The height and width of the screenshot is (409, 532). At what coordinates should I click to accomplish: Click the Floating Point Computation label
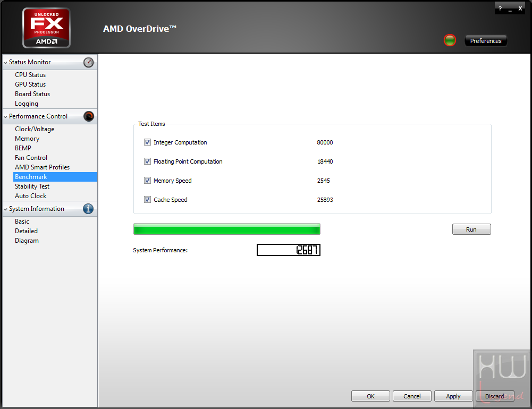188,161
